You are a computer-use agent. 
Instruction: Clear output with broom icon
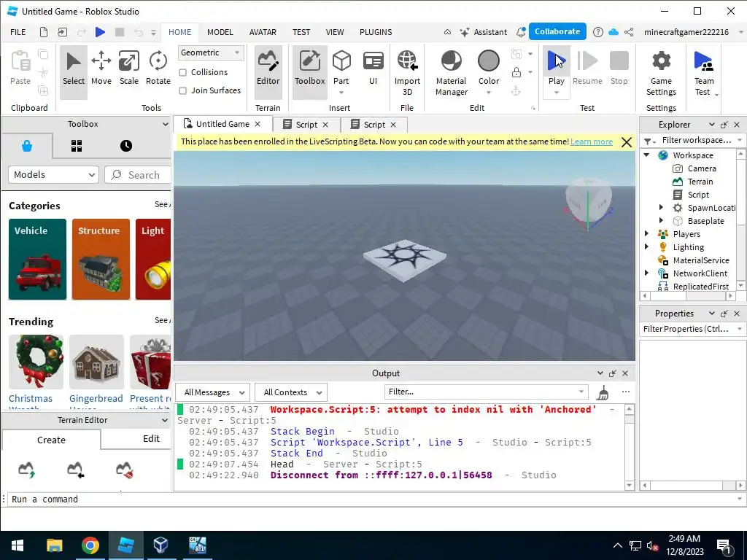(603, 392)
